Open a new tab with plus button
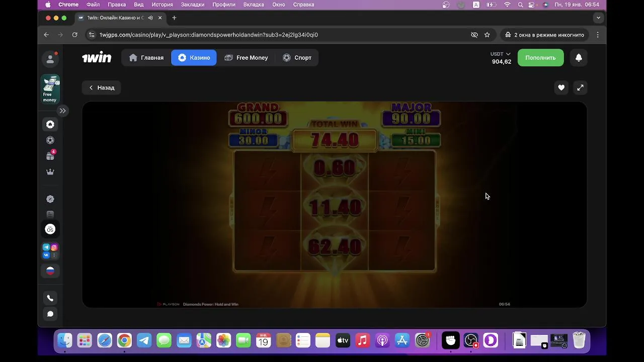 [174, 18]
